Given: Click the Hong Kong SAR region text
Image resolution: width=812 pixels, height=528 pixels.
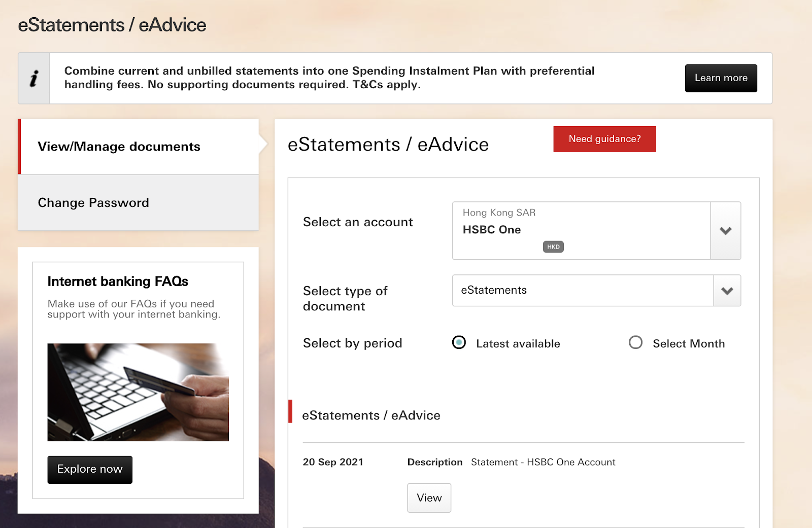Looking at the screenshot, I should (499, 213).
